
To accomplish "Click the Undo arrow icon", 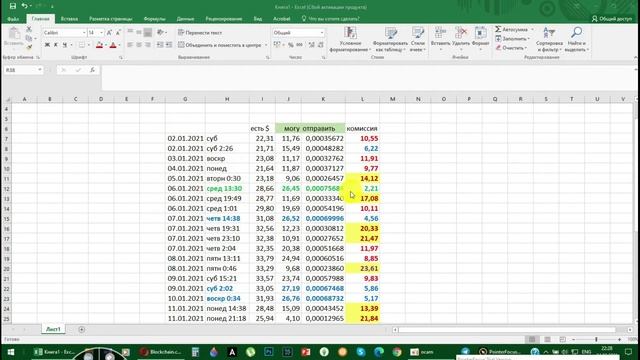I will click(x=24, y=6).
